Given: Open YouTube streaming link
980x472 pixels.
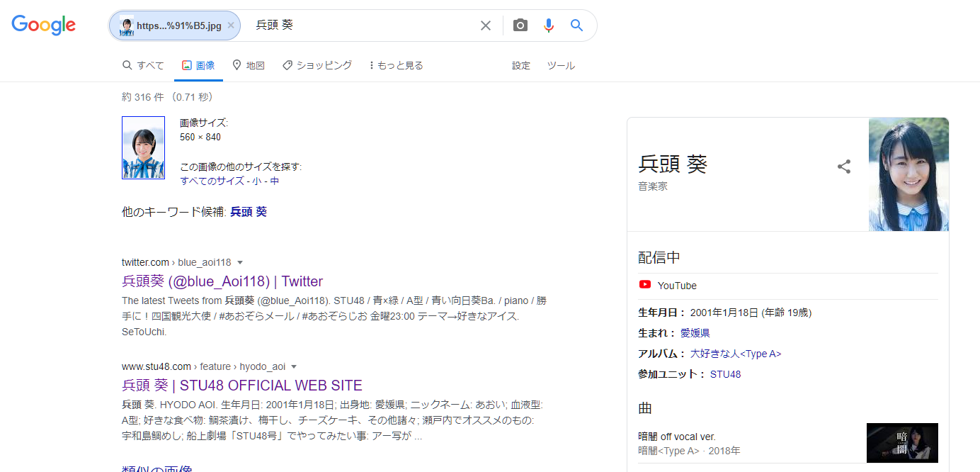Looking at the screenshot, I should pos(677,286).
